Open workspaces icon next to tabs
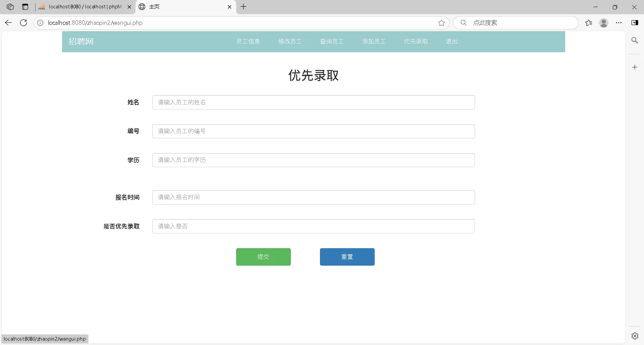 pyautogui.click(x=10, y=7)
